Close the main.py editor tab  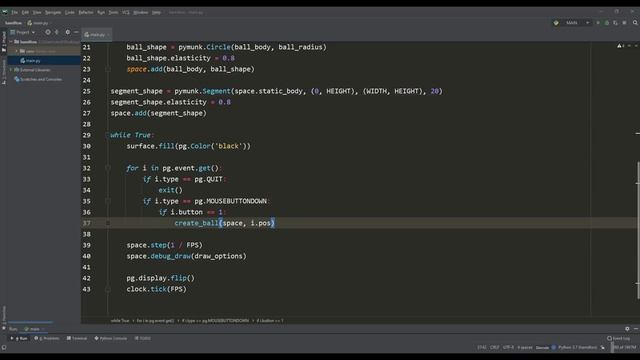coord(108,35)
